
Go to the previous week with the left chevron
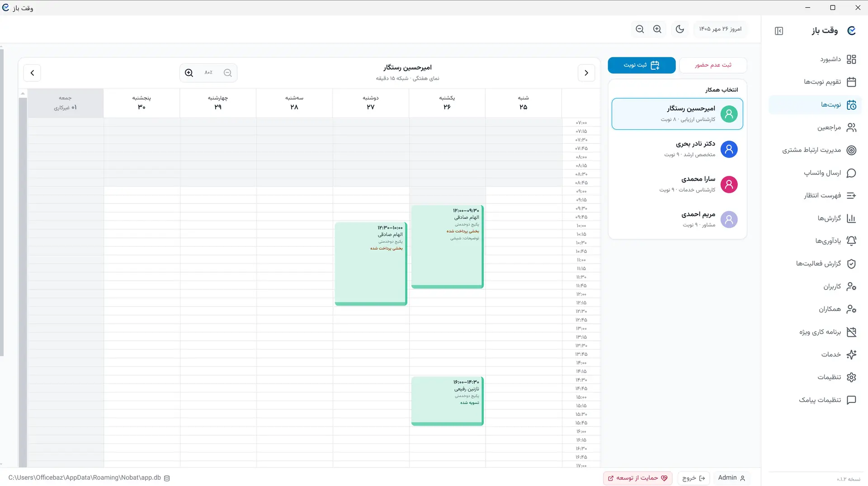point(32,73)
